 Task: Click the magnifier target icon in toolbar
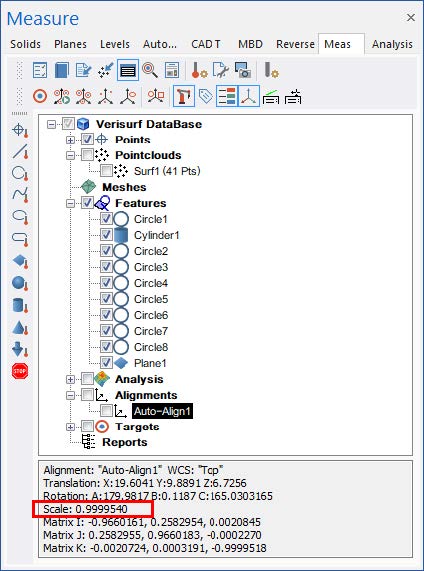[x=150, y=70]
